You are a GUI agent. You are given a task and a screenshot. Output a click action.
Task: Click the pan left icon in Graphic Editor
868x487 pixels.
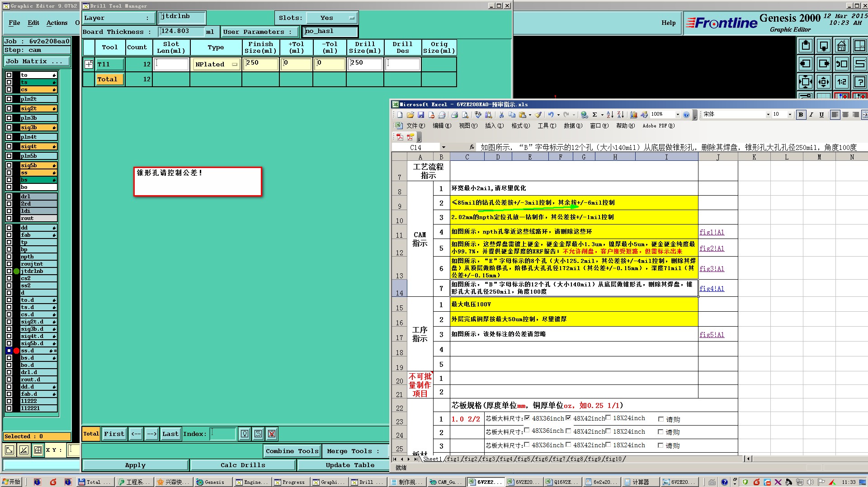(x=806, y=64)
